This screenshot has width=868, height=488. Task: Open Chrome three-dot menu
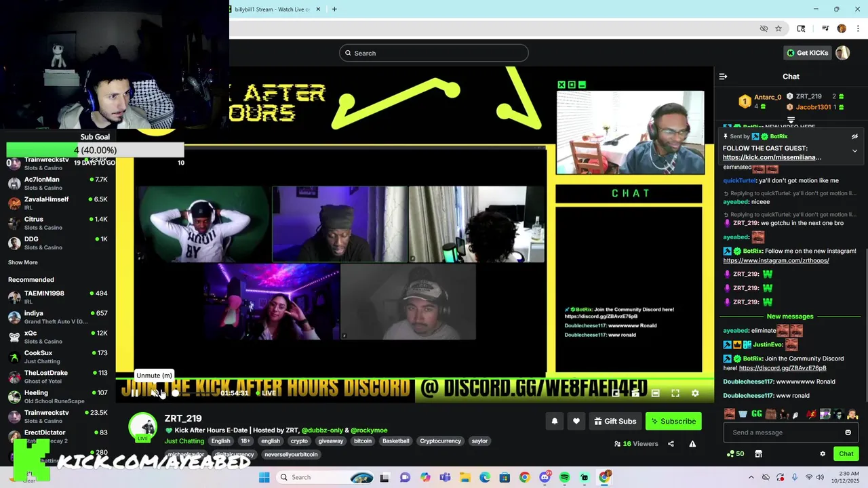(x=856, y=28)
